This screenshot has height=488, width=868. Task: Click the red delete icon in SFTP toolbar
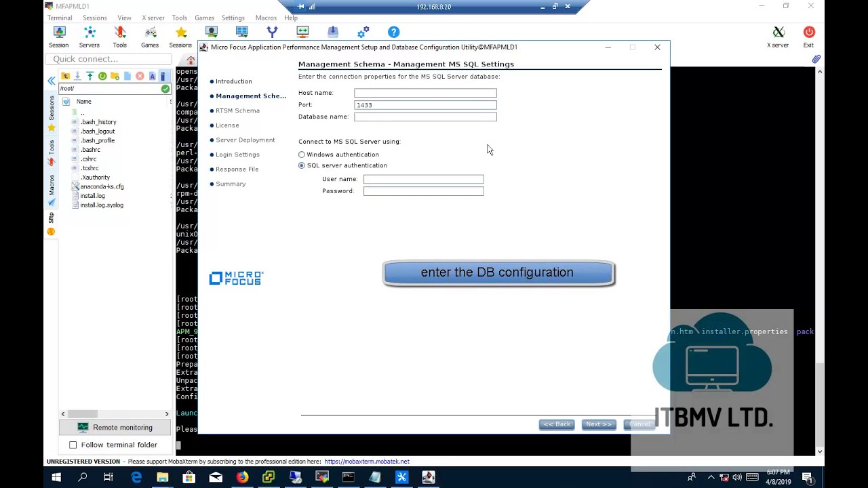[x=140, y=76]
